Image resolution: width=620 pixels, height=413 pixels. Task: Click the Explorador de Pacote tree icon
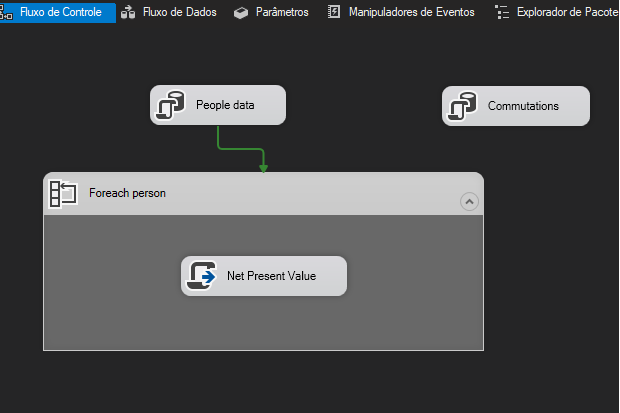[x=502, y=12]
